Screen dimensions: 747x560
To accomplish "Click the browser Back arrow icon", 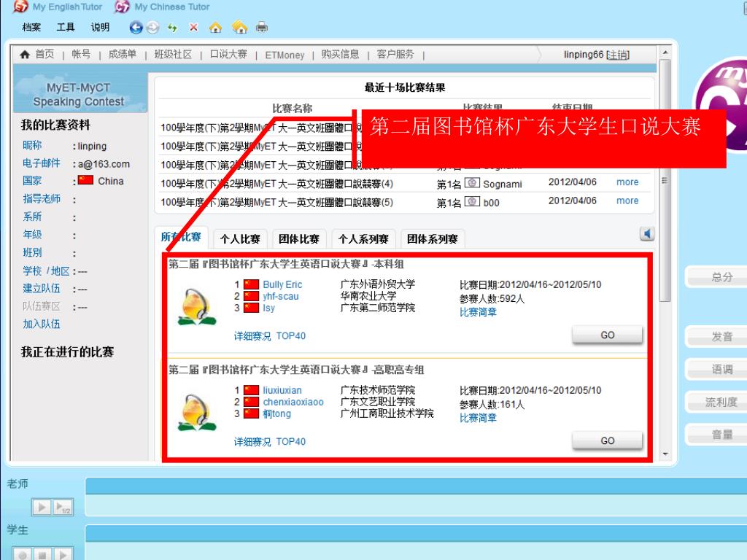I will (x=136, y=28).
